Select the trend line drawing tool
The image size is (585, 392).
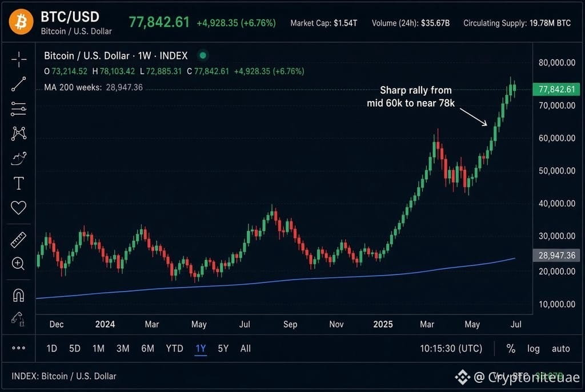coord(19,84)
